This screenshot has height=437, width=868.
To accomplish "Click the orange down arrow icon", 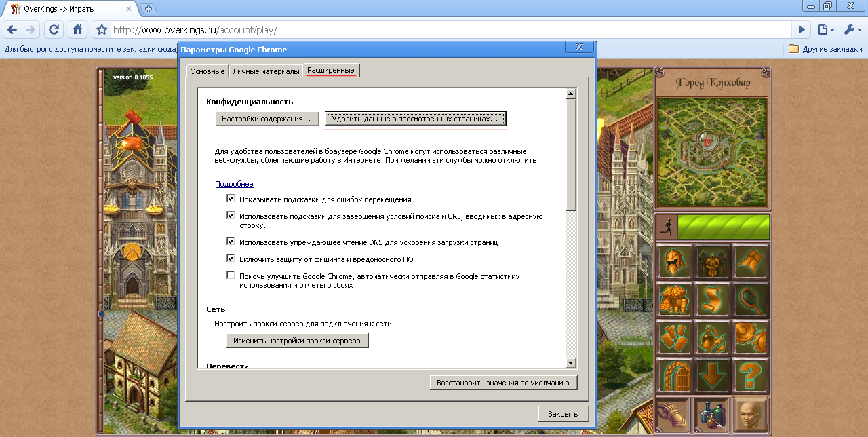I will click(x=713, y=375).
